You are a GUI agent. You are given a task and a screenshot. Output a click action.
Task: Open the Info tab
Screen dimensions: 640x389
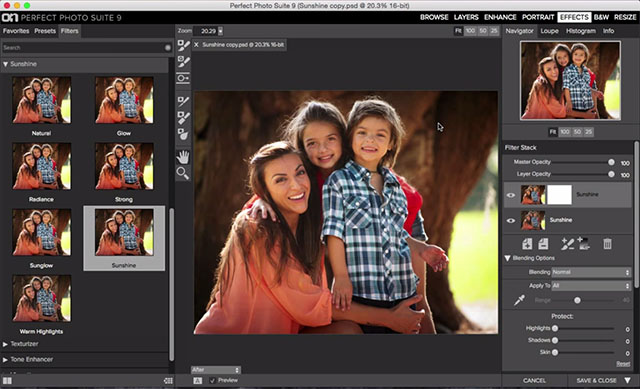608,31
